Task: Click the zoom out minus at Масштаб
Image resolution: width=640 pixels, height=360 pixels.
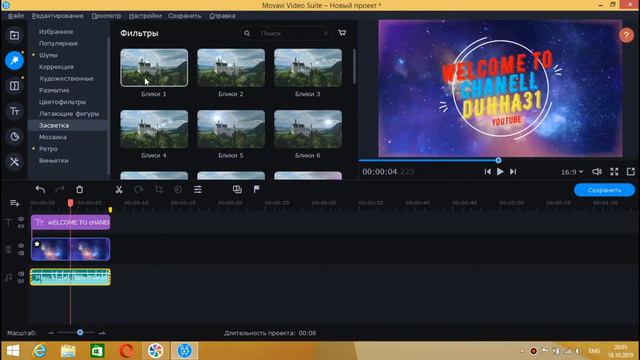Action: pos(51,333)
